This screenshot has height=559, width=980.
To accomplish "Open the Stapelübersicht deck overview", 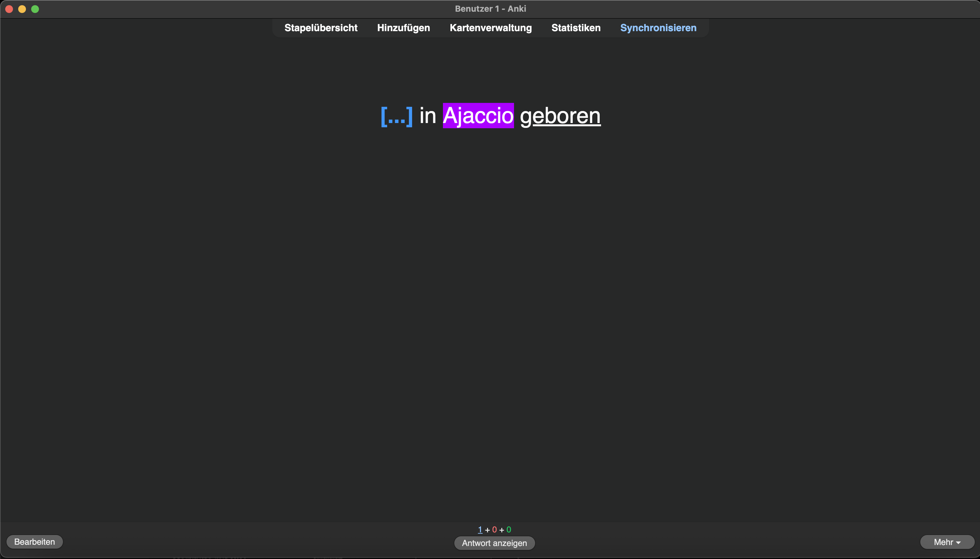I will [321, 28].
